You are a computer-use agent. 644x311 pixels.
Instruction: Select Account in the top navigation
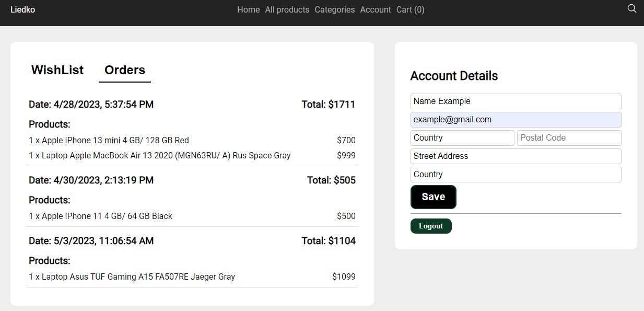(375, 9)
